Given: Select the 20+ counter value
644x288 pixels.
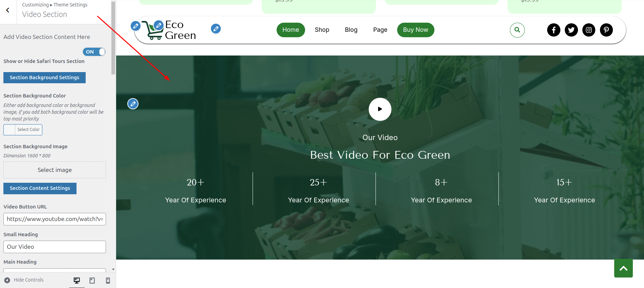Looking at the screenshot, I should click(x=195, y=182).
